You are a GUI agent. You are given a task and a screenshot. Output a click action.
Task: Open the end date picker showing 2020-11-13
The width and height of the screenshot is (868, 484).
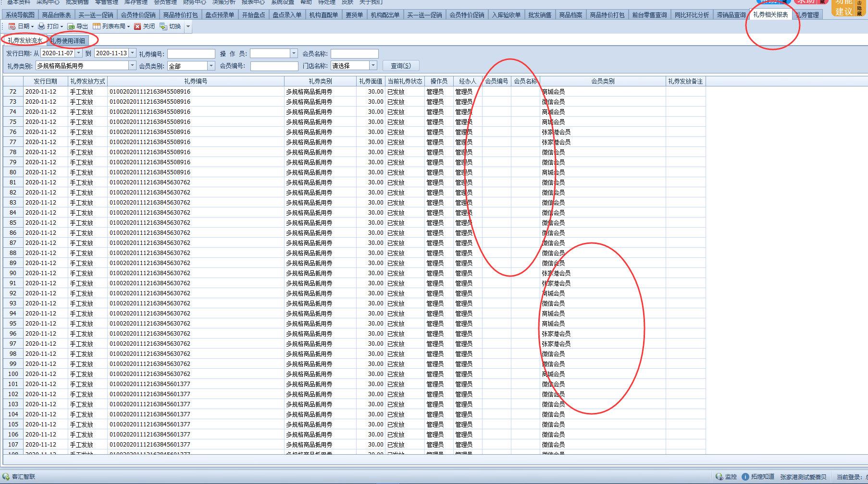tap(133, 53)
